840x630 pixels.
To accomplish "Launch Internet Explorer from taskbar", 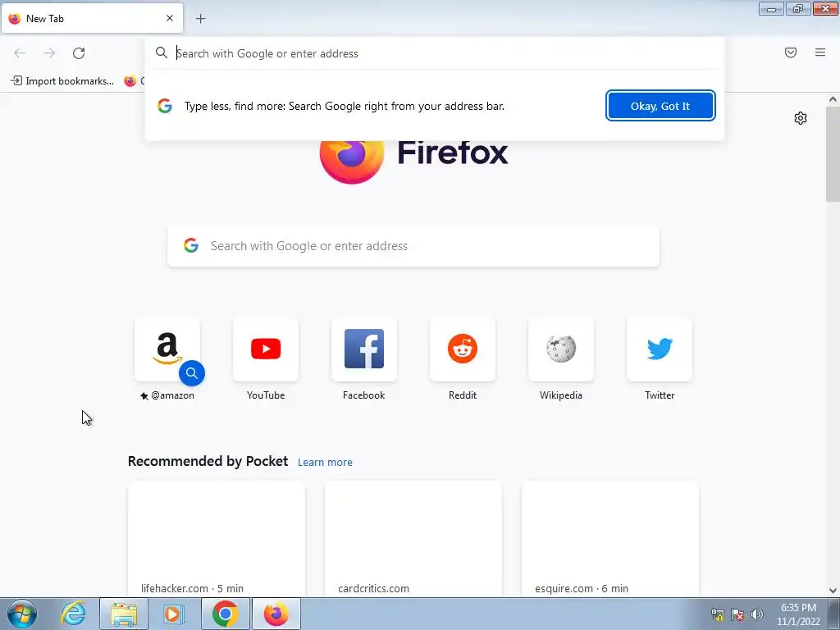I will tap(73, 614).
